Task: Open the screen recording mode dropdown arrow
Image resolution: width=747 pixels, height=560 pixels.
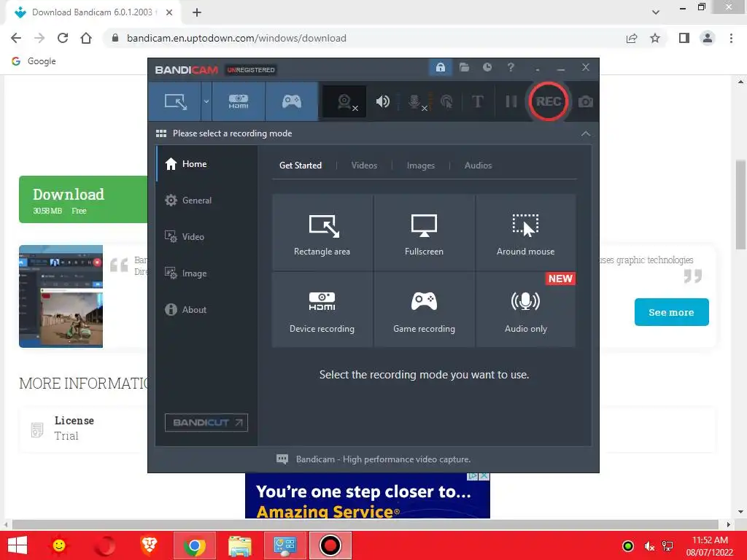Action: pos(206,101)
